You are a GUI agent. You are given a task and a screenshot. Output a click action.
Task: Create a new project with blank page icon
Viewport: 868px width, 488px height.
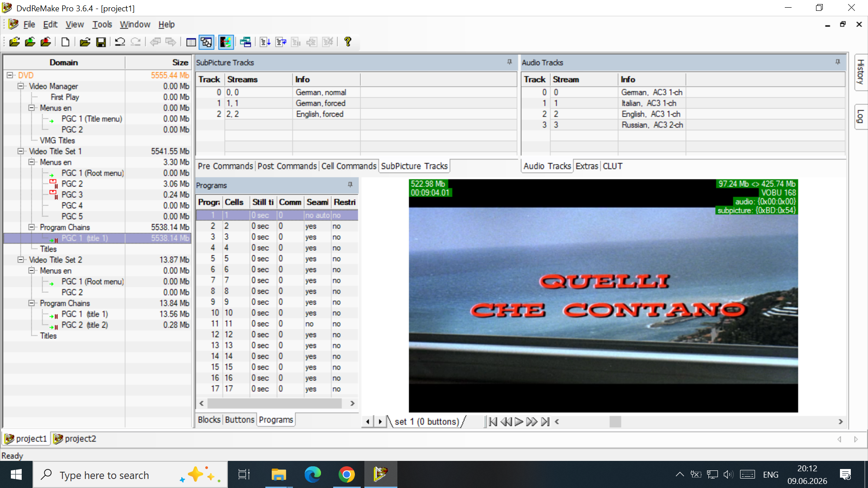[x=65, y=42]
